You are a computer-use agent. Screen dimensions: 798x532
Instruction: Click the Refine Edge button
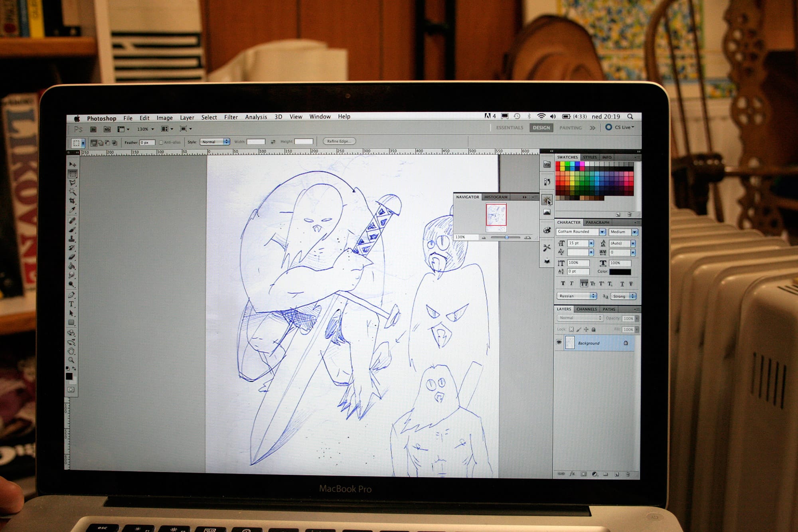[x=339, y=141]
